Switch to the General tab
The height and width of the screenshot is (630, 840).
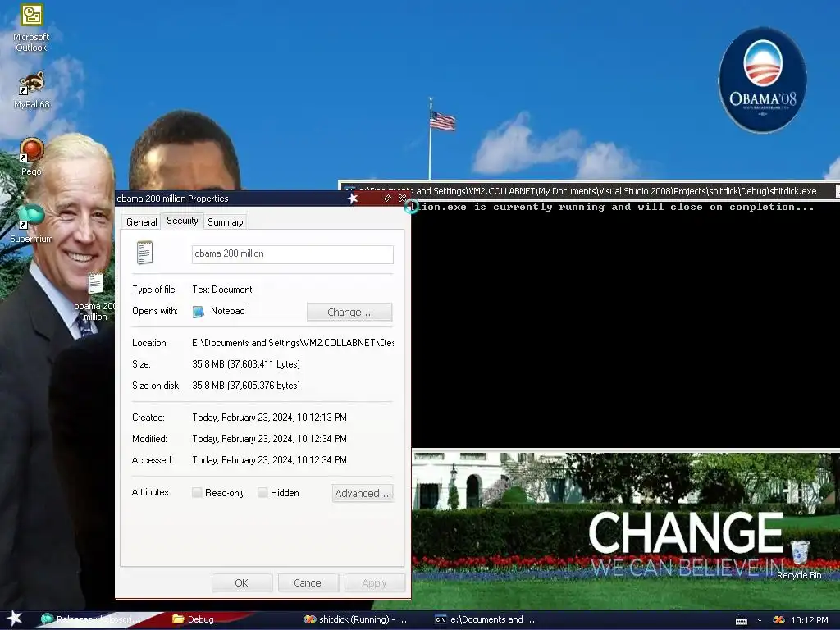click(141, 221)
